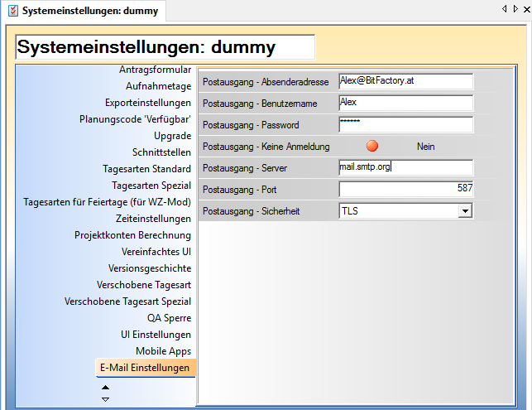
Task: Open the Antragsformular section
Action: (155, 70)
